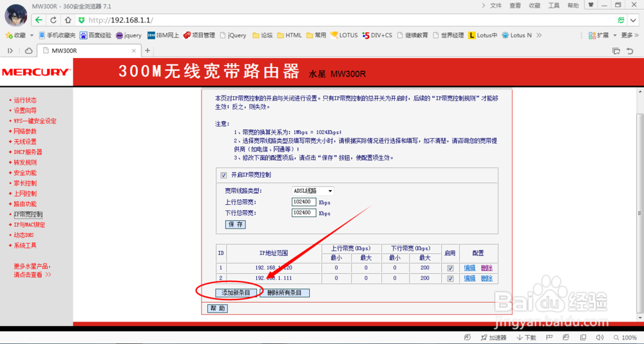Toggle the sound speaker icon in status bar
644x344 pixels.
tap(599, 338)
